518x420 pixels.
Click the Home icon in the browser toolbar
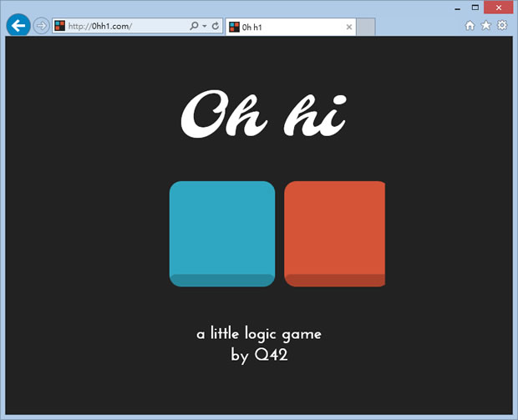tap(470, 25)
